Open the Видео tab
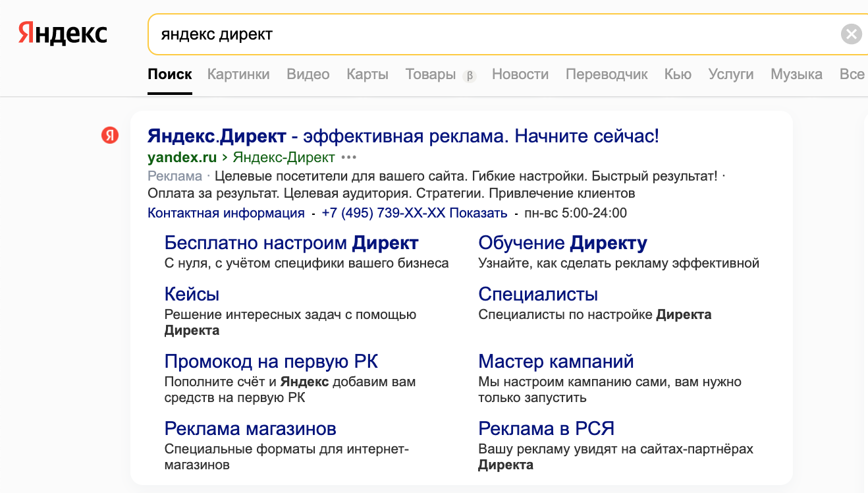This screenshot has width=868, height=493. [x=308, y=74]
